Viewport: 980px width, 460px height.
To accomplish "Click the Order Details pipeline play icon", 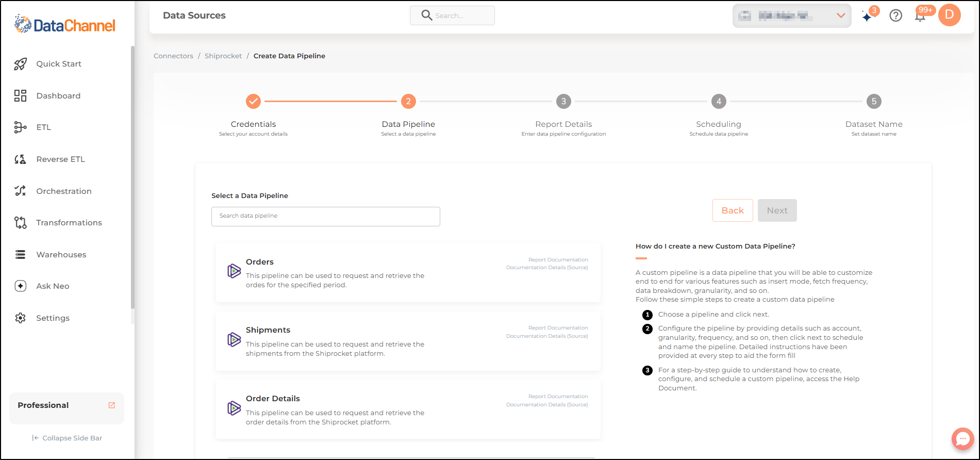I will pos(234,408).
